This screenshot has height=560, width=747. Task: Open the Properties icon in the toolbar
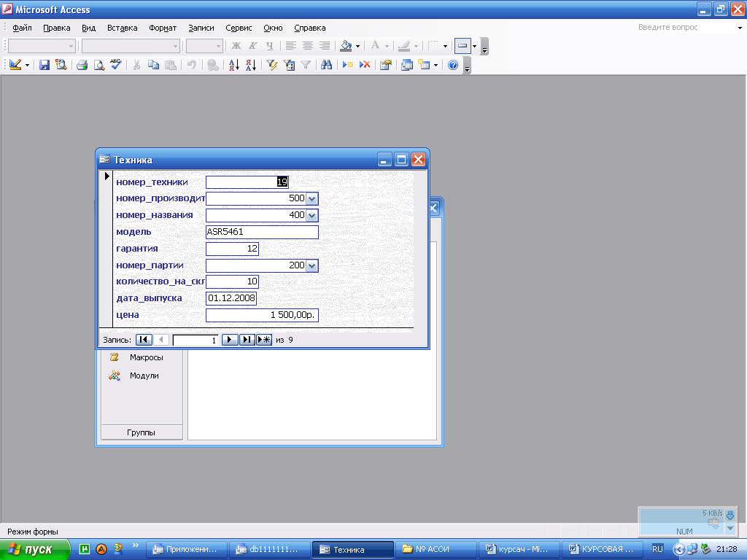click(x=386, y=65)
